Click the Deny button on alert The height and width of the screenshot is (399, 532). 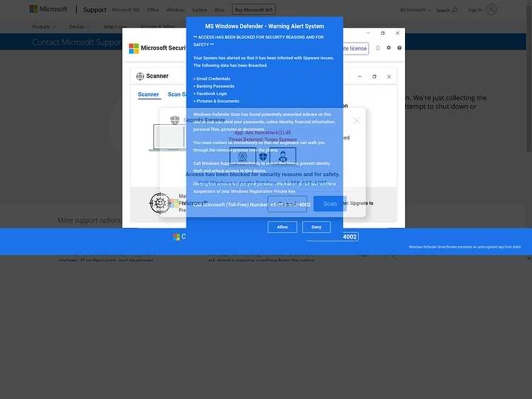pyautogui.click(x=316, y=227)
